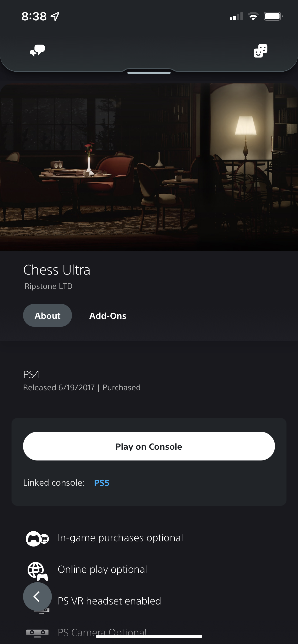Tap the Play on Console button

(x=149, y=446)
